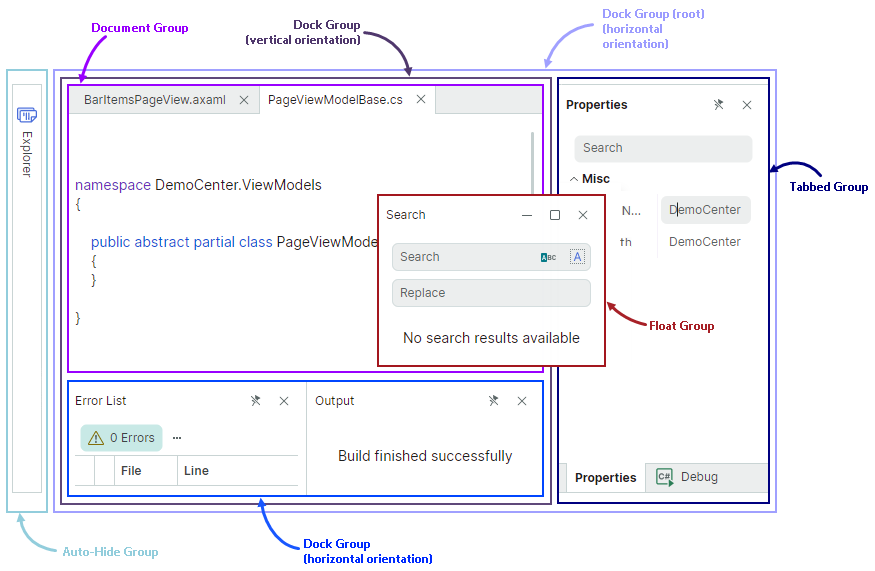
Task: Open the Explorer auto-hide panel icon
Action: [26, 114]
